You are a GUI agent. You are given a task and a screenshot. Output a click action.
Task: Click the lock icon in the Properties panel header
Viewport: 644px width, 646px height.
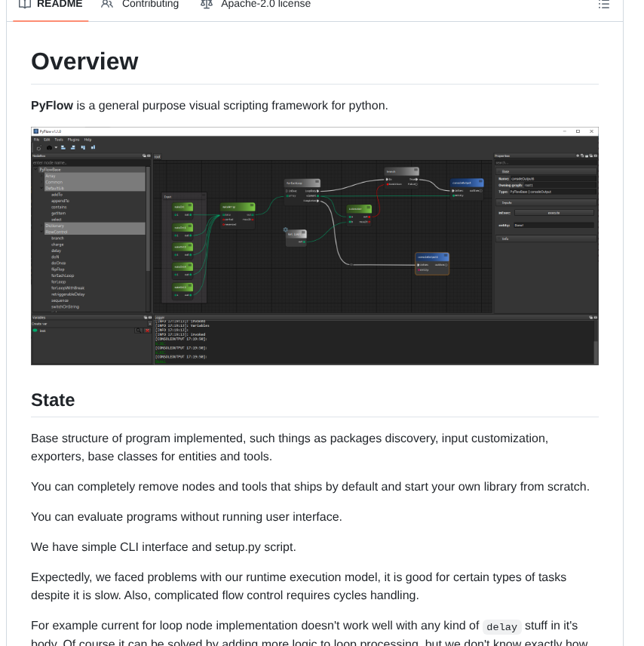click(x=587, y=155)
